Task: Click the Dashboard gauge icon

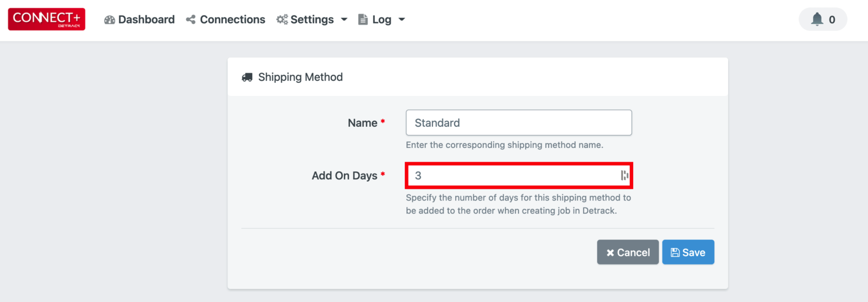Action: point(110,20)
